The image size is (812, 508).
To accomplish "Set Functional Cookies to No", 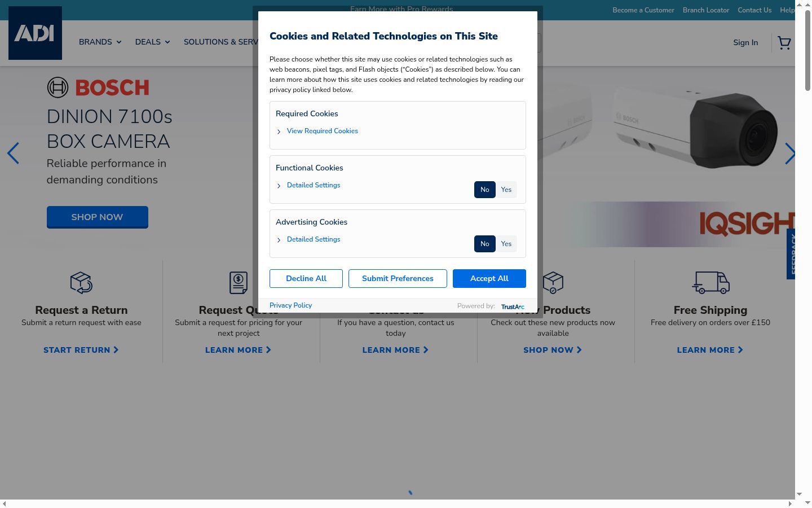I will [x=485, y=190].
